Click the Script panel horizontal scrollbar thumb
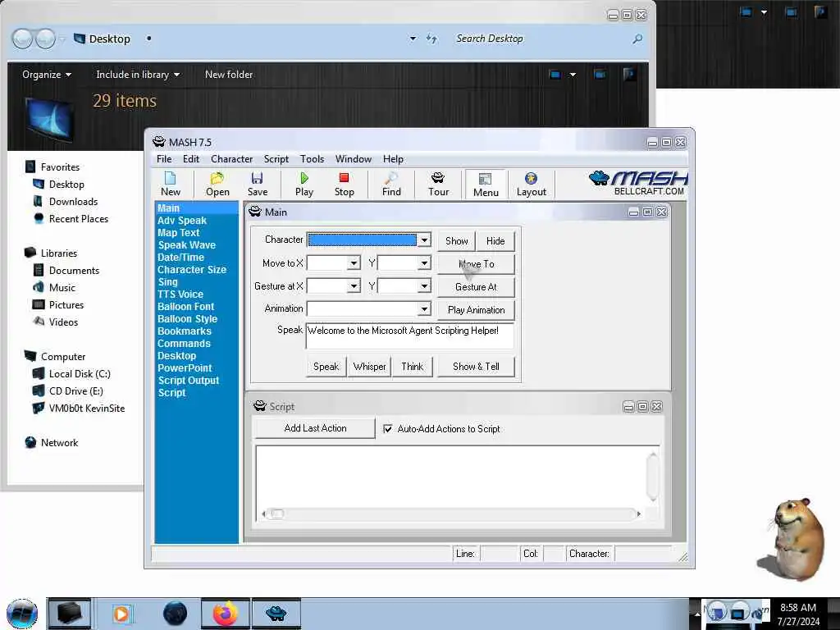Image resolution: width=840 pixels, height=630 pixels. (276, 514)
